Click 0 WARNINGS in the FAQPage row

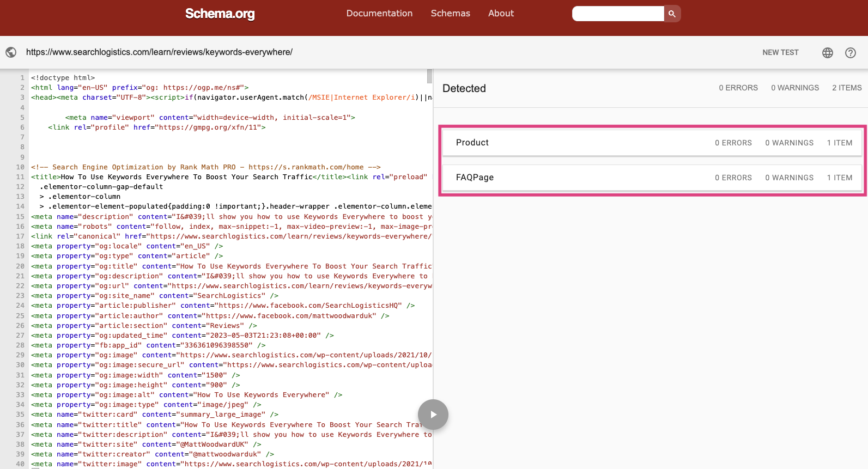click(790, 178)
